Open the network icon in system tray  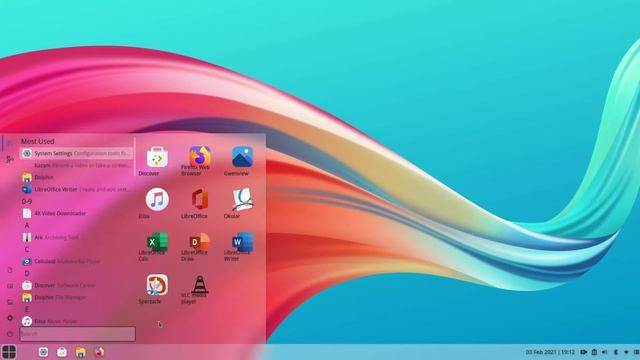(626, 352)
